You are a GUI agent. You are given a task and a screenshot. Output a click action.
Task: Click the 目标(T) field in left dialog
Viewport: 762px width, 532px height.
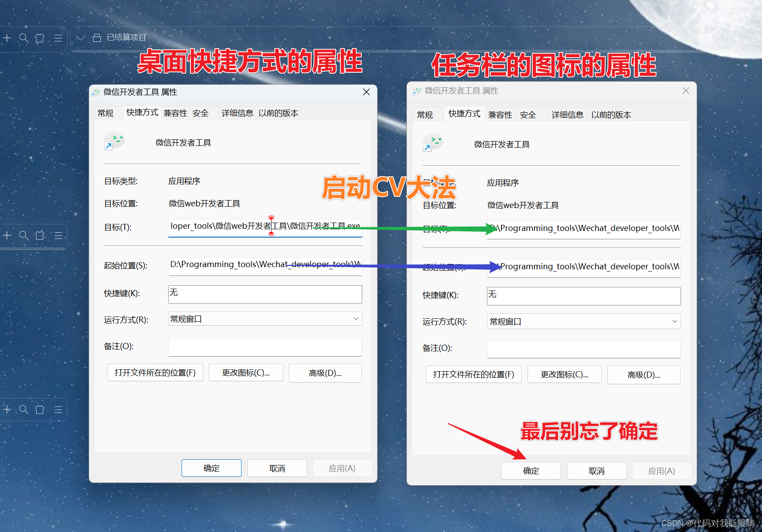(265, 227)
